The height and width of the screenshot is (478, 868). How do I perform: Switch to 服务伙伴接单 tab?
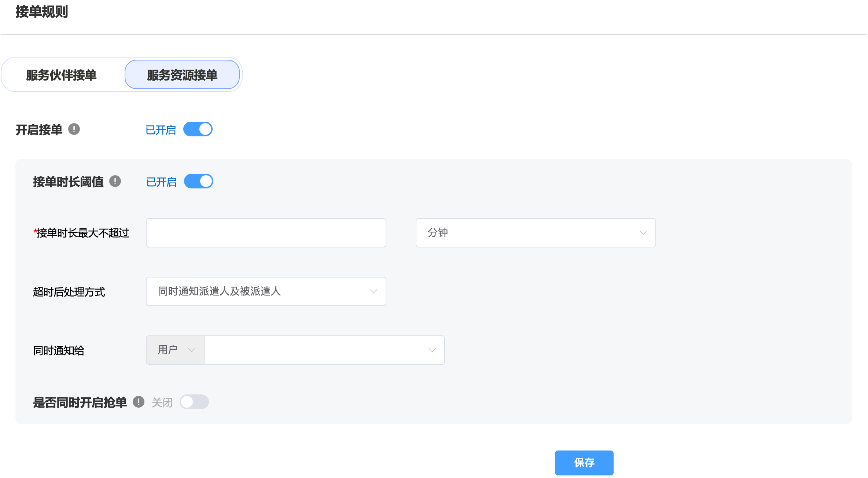coord(61,75)
